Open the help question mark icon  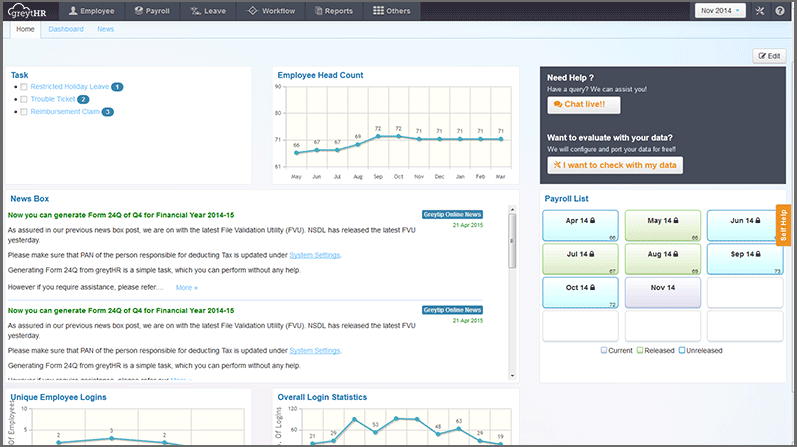(780, 11)
